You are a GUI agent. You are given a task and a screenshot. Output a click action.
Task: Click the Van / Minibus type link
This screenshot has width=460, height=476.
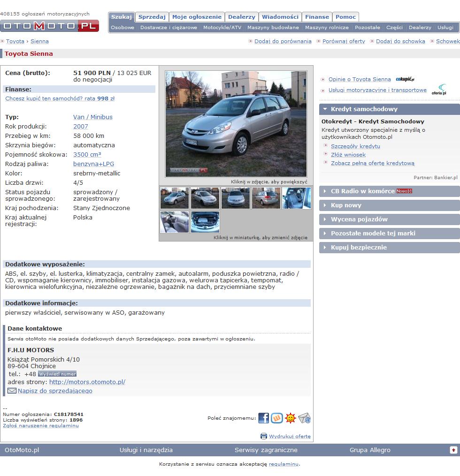[92, 117]
